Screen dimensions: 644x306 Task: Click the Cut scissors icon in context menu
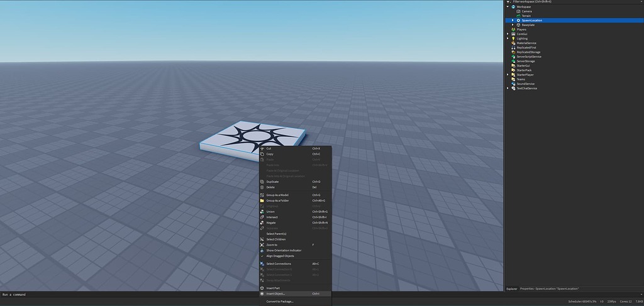pos(262,148)
